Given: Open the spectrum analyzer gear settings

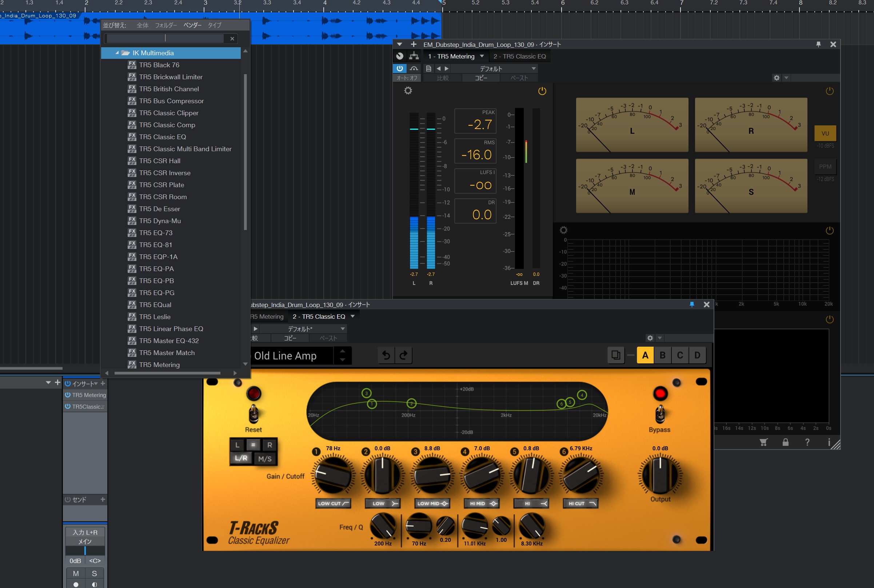Looking at the screenshot, I should (x=563, y=230).
